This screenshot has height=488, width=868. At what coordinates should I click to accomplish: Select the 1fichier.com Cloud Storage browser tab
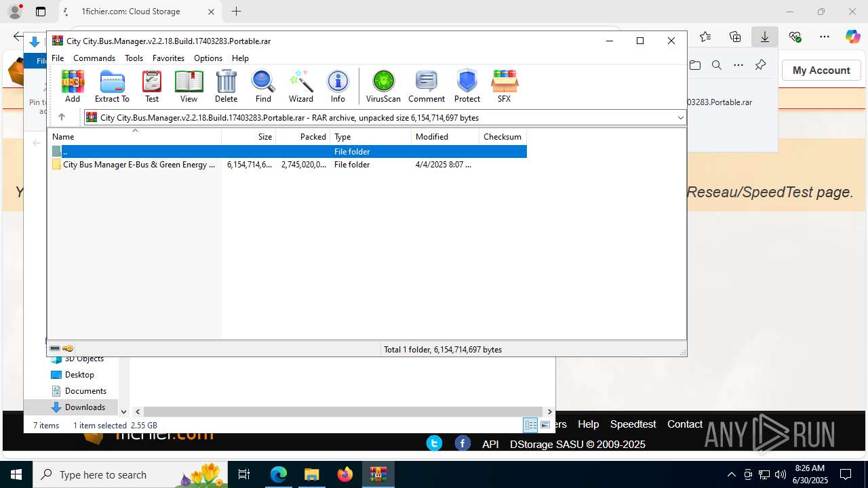tap(139, 12)
